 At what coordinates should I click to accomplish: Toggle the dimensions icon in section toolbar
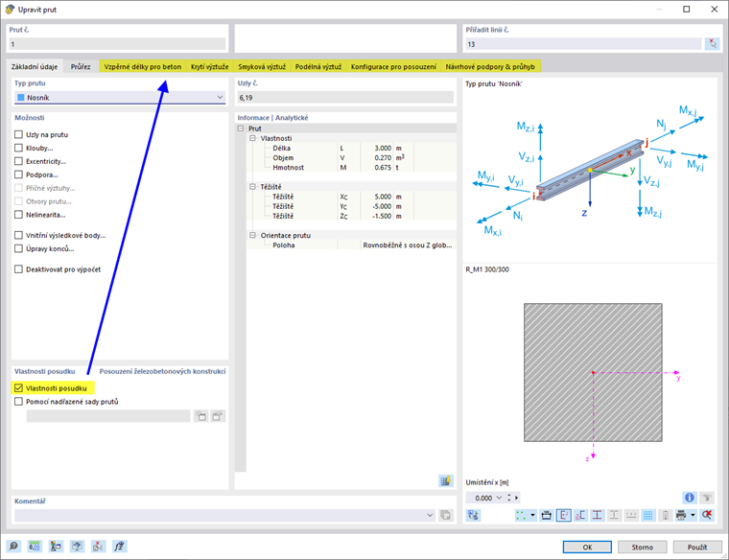547,515
